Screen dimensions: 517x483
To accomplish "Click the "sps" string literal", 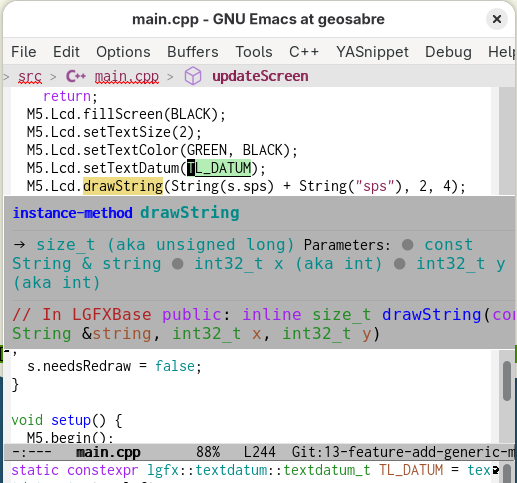I will [x=375, y=186].
